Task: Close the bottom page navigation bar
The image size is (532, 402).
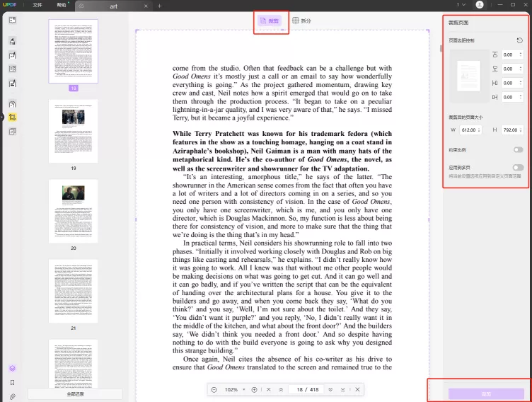Action: click(357, 390)
